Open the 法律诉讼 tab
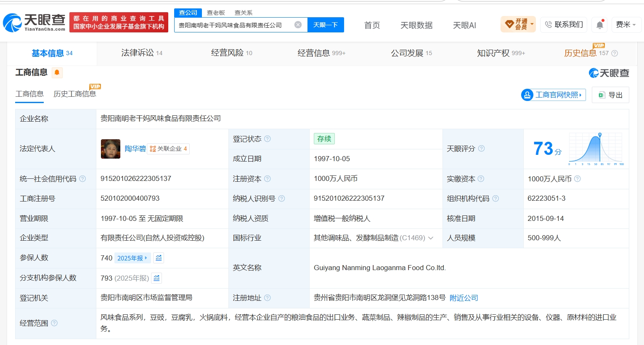Screen dimensions: 644x345 click(142, 53)
